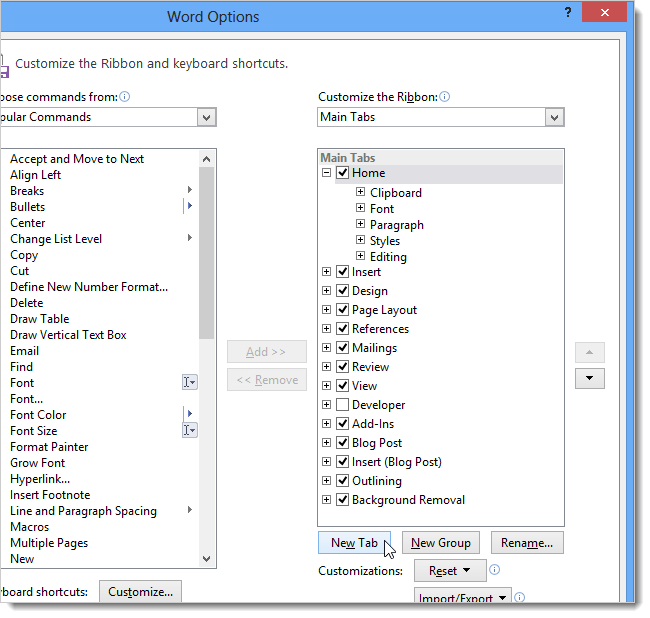Viewport: 650px width, 618px height.
Task: Open the Popular Commands dropdown
Action: pyautogui.click(x=206, y=117)
